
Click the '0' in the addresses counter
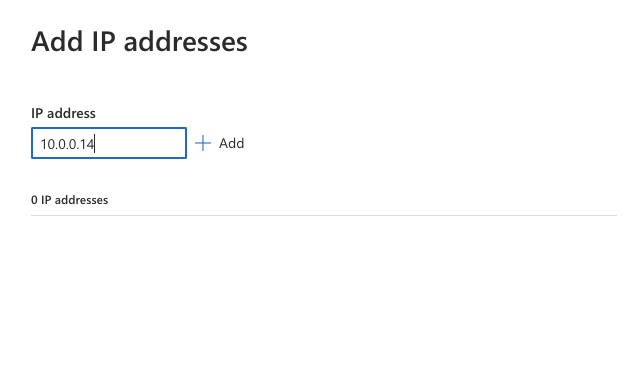[34, 200]
